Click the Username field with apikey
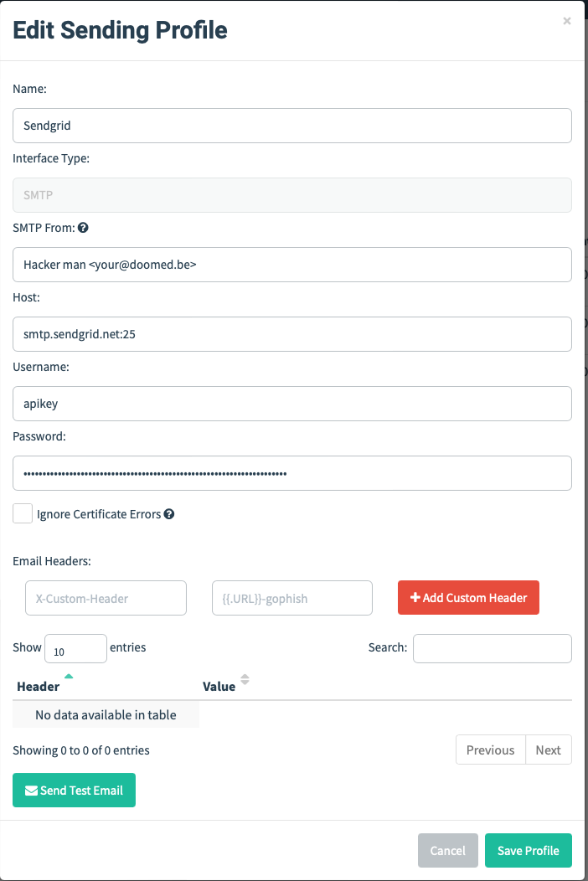The width and height of the screenshot is (588, 881). 291,404
